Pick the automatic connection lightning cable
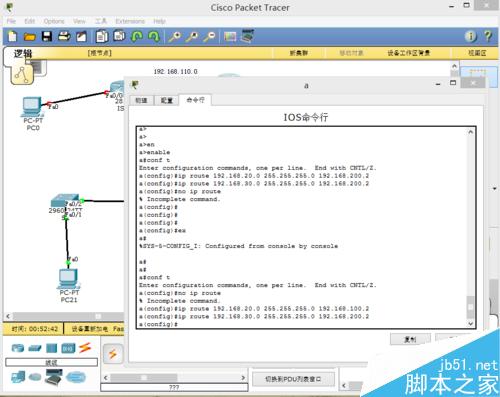 [113, 354]
